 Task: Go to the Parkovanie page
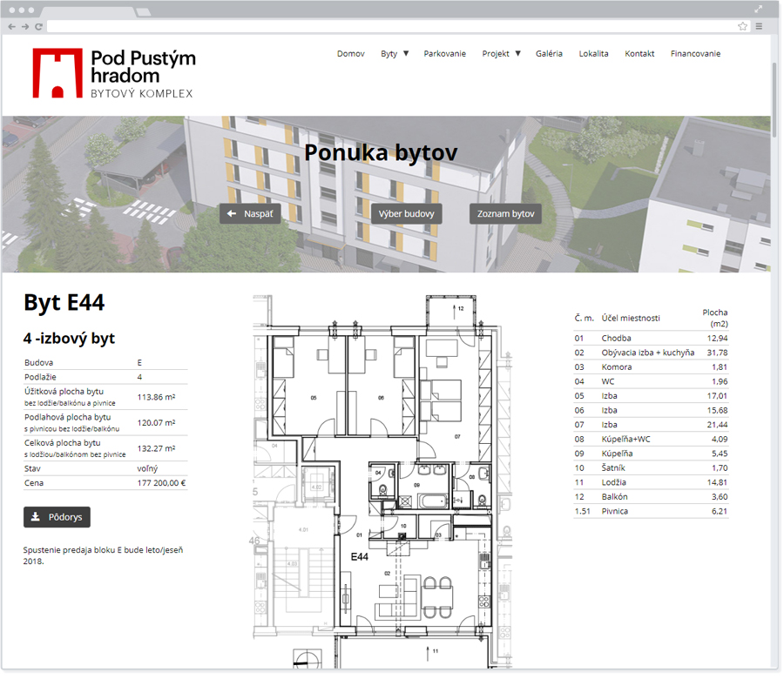[x=444, y=54]
